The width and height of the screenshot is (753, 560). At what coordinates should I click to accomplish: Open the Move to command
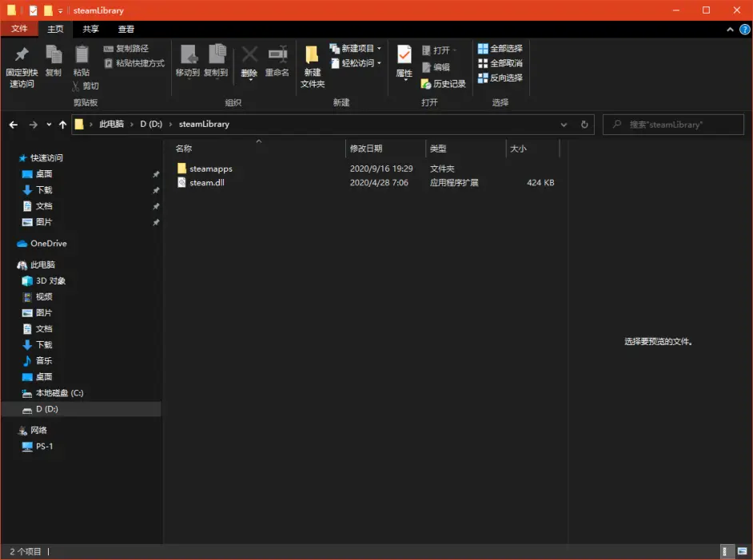[x=187, y=61]
